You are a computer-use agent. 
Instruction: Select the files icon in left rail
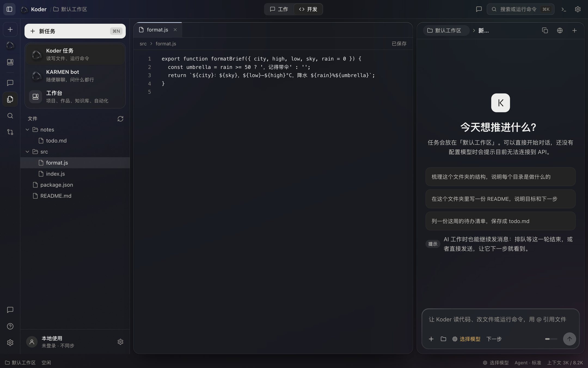10,99
